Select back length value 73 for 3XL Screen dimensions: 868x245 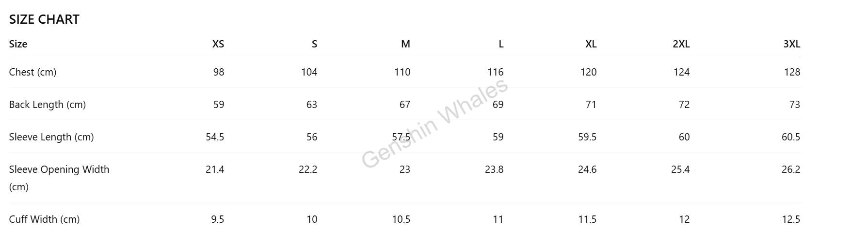(794, 105)
